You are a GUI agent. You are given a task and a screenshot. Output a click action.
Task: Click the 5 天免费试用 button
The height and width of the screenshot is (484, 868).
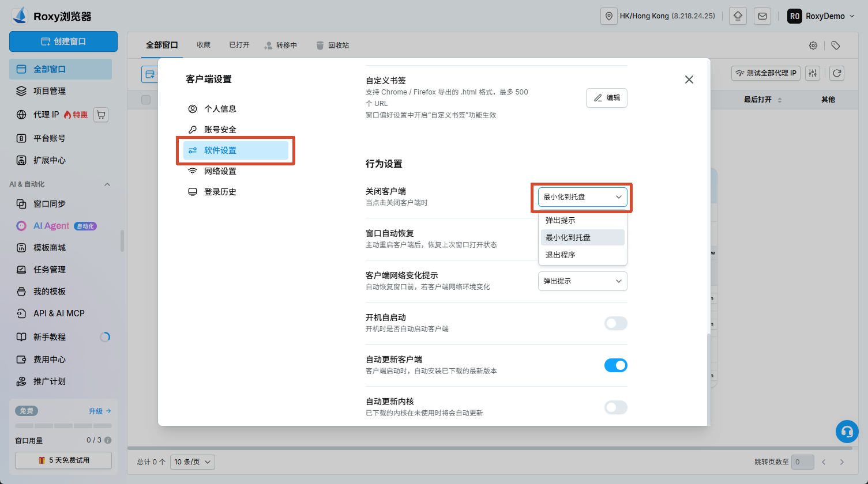click(x=63, y=460)
